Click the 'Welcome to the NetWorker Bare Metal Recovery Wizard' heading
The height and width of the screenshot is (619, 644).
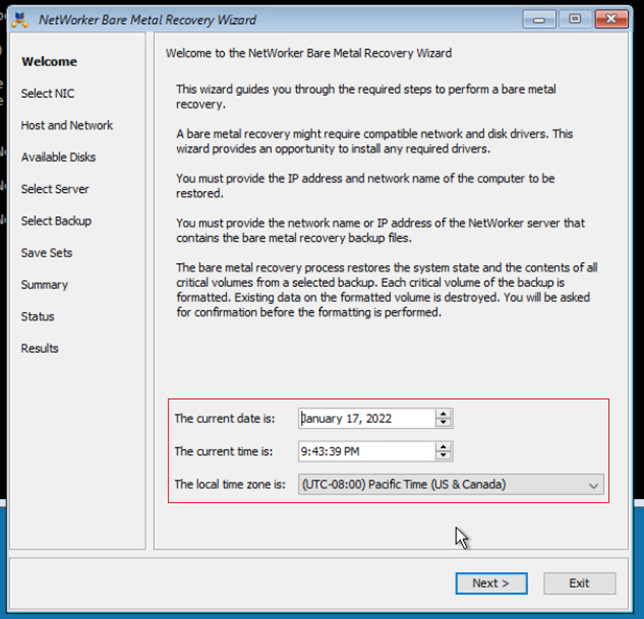(309, 53)
